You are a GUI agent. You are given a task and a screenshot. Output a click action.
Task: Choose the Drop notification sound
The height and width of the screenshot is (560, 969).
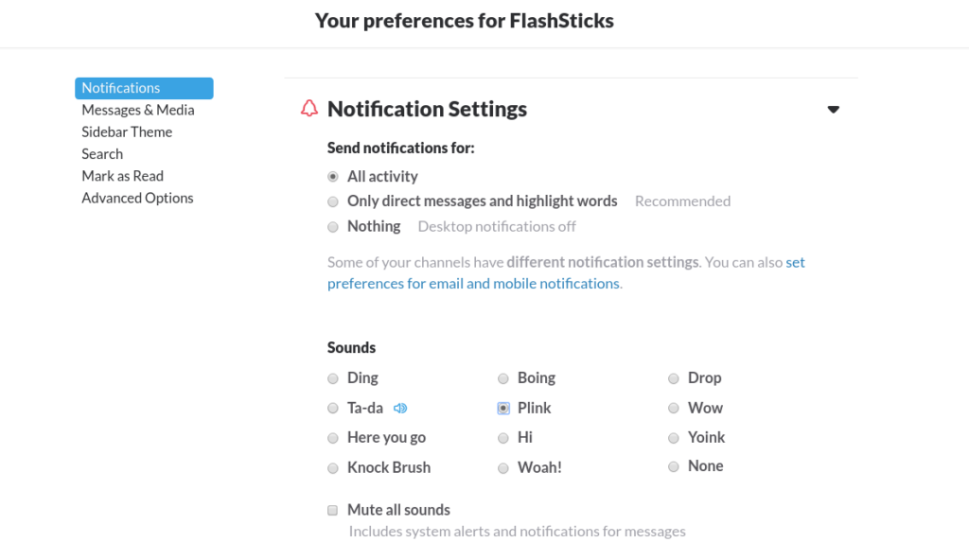674,378
